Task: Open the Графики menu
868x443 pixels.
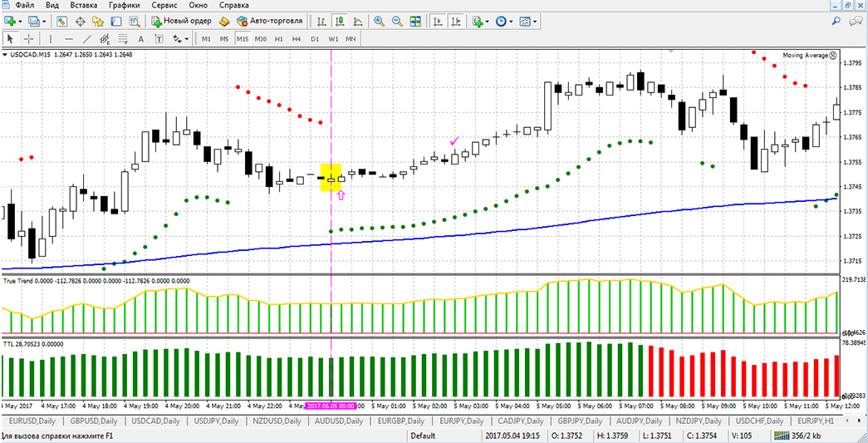Action: tap(125, 6)
